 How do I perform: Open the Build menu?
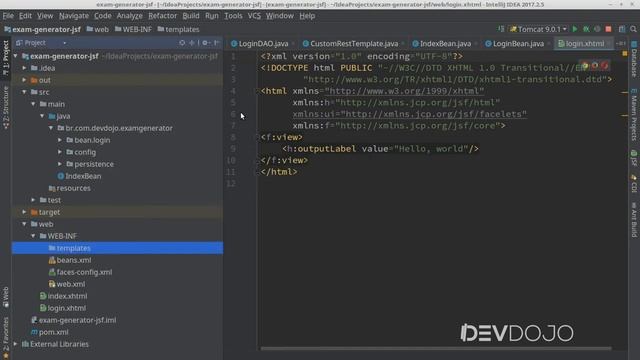pyautogui.click(x=191, y=16)
